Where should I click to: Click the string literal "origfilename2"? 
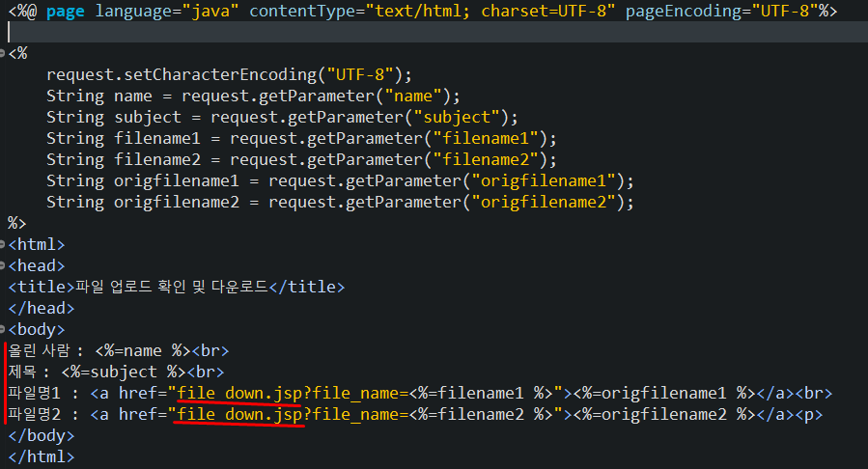coord(543,203)
